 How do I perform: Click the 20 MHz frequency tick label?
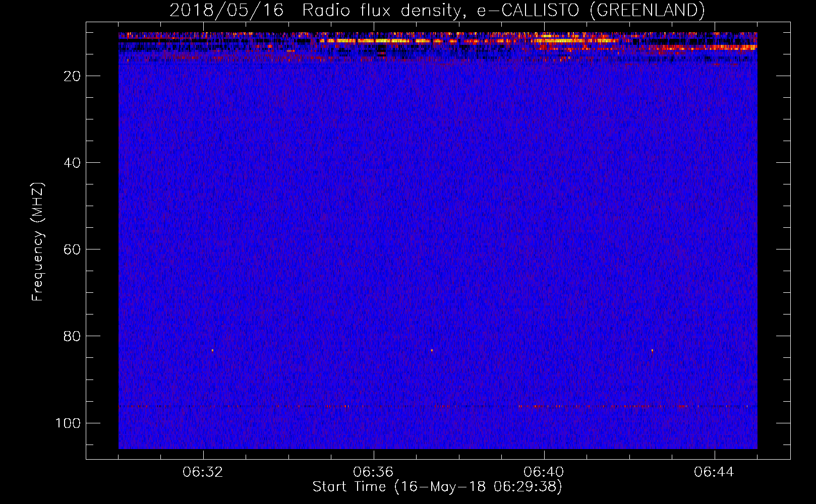[73, 76]
